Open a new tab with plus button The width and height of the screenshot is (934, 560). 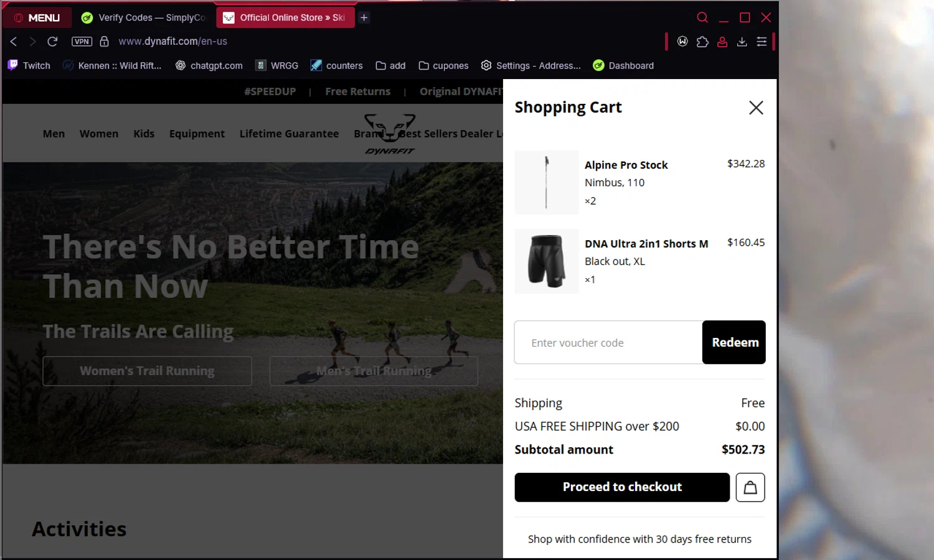tap(364, 17)
